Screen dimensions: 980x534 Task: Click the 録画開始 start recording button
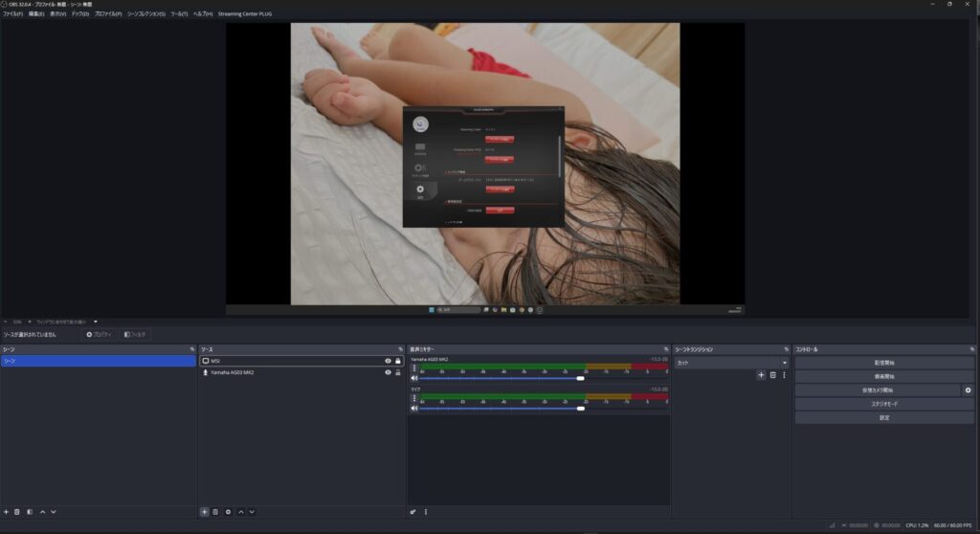click(884, 377)
